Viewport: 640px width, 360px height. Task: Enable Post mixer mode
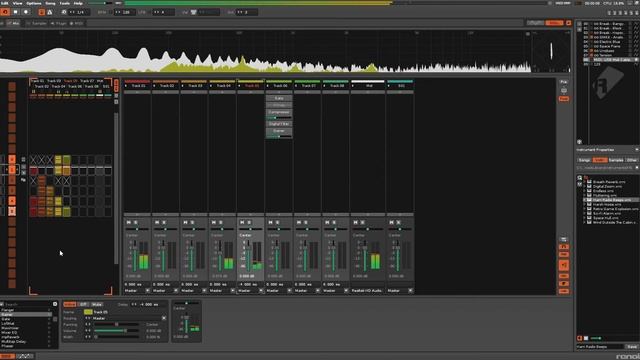pyautogui.click(x=564, y=99)
